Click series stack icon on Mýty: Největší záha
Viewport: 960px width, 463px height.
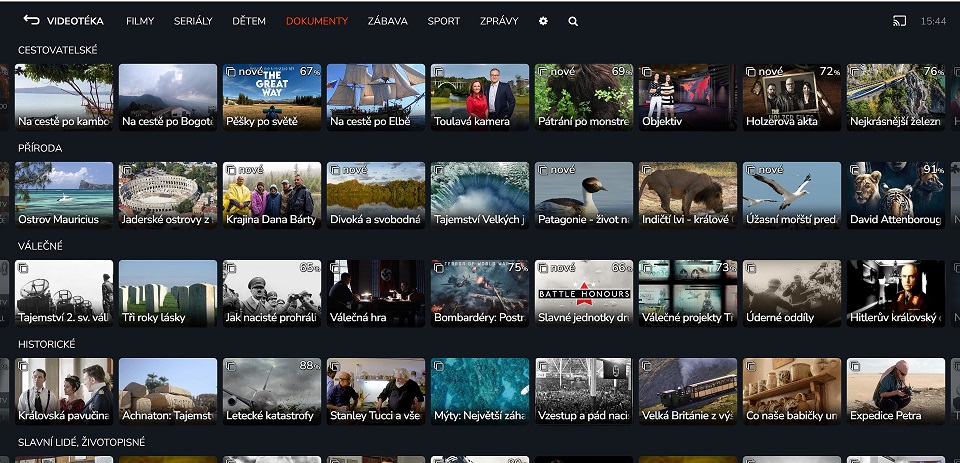[x=439, y=366]
